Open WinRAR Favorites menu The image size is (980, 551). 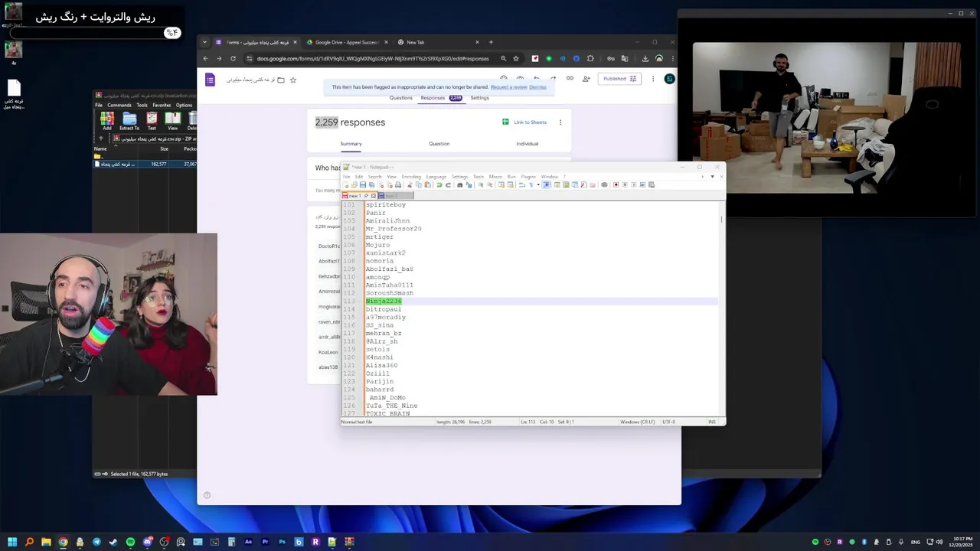(x=162, y=105)
